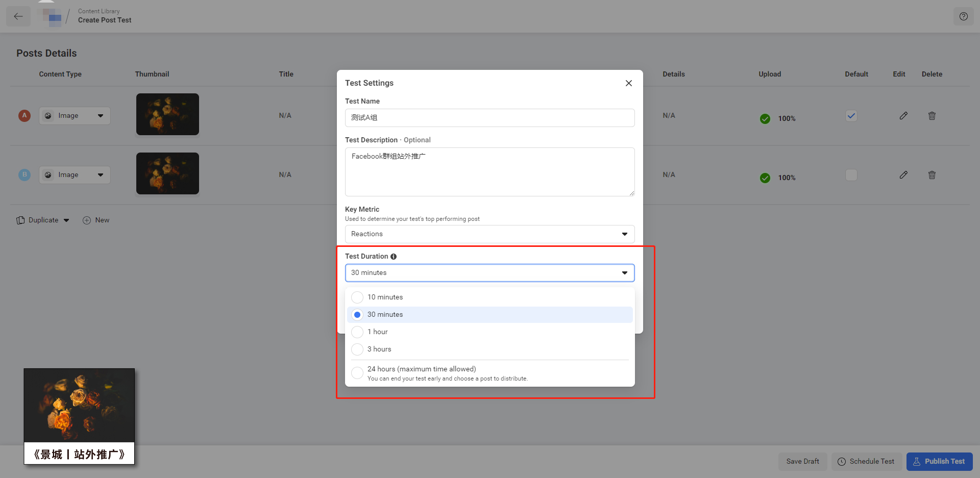Delete post B with trash icon
This screenshot has width=980, height=478.
pos(932,175)
